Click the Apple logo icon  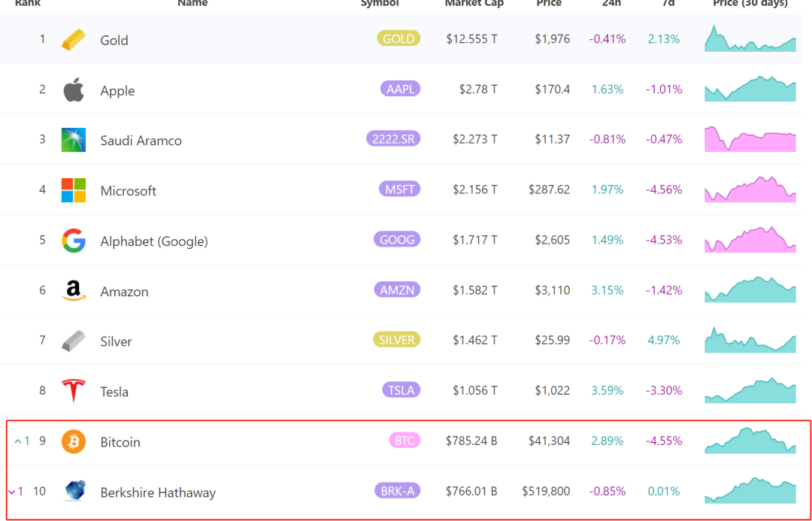[74, 90]
